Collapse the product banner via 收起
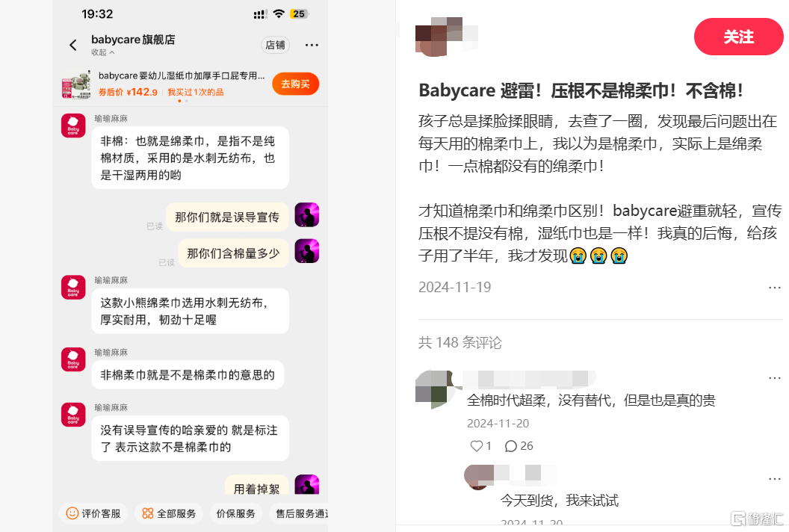The width and height of the screenshot is (789, 532). click(102, 52)
